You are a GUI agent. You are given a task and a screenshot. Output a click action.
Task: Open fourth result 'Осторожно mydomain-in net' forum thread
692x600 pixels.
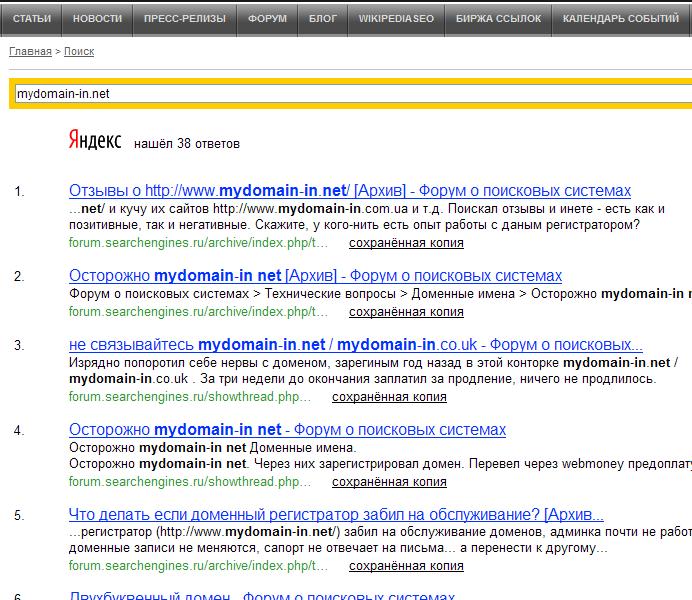(x=287, y=430)
